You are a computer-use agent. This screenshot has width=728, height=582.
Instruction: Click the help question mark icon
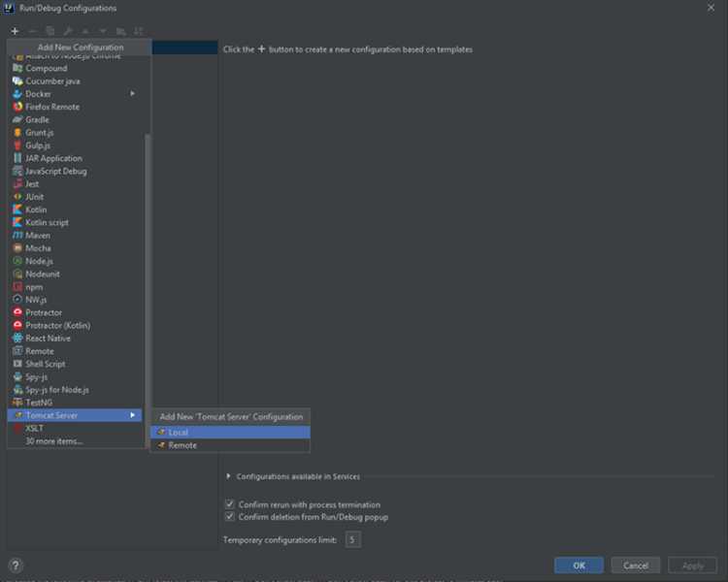[16, 566]
